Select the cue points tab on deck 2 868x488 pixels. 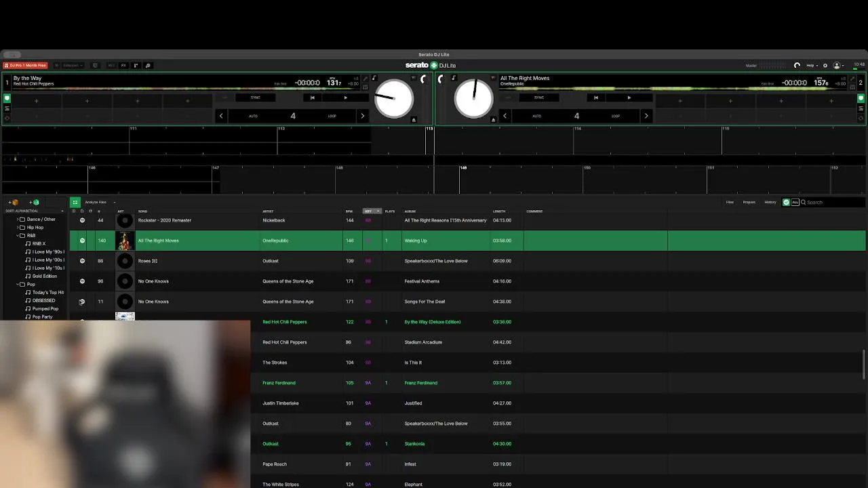click(x=861, y=98)
